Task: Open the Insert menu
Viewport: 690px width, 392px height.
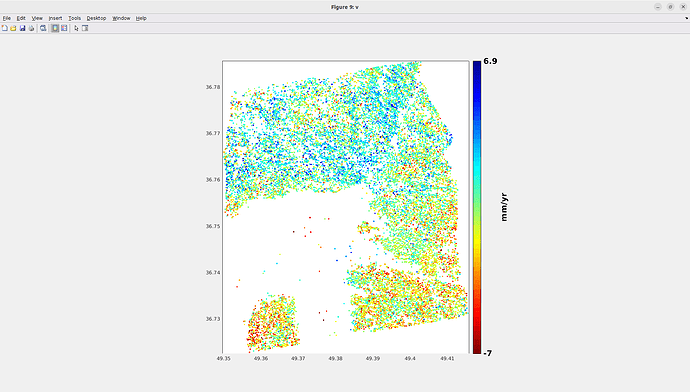Action: coord(55,18)
